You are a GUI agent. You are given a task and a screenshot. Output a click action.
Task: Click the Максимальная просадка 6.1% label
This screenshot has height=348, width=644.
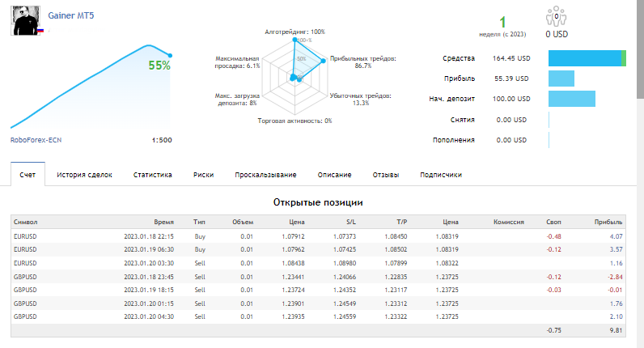237,62
